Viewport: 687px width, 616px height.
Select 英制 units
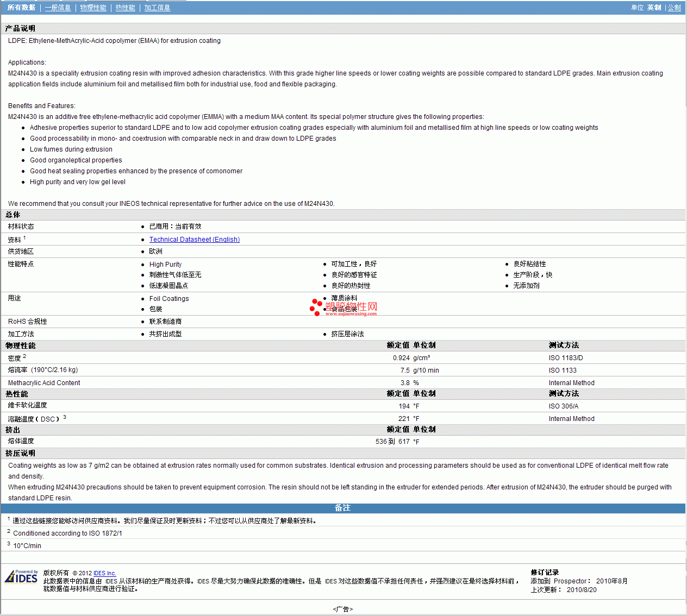[x=654, y=8]
